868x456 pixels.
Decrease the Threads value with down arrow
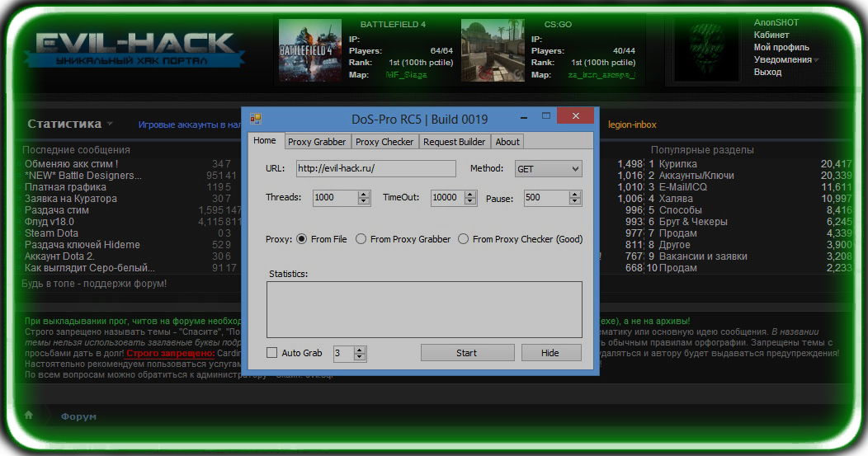point(364,201)
